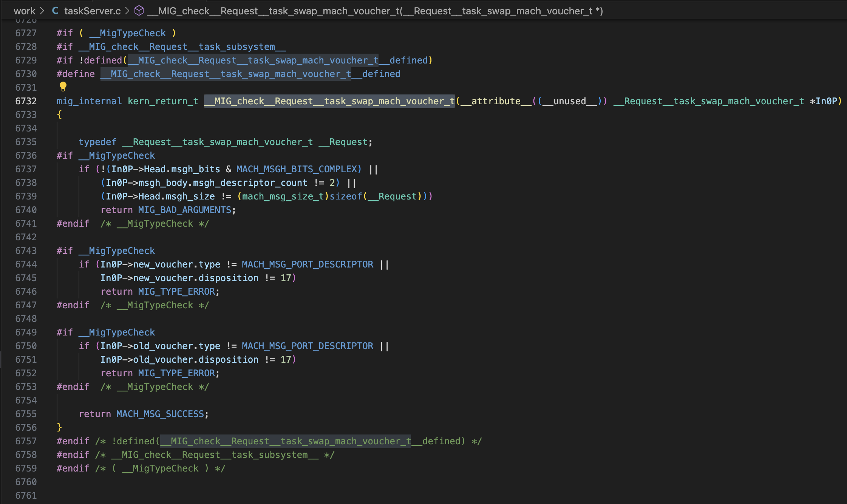Open the 'work' folder breadcrumb
This screenshot has width=847, height=504.
click(x=25, y=11)
